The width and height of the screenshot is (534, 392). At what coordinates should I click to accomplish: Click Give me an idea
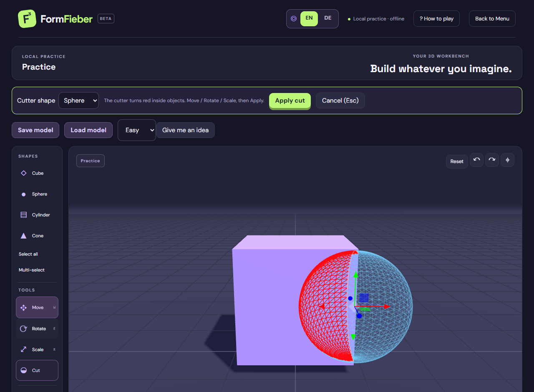185,130
